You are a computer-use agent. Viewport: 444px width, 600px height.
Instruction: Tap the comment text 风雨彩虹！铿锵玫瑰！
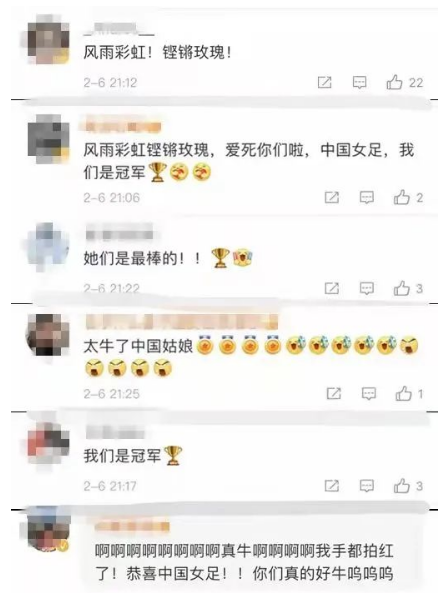[x=158, y=52]
